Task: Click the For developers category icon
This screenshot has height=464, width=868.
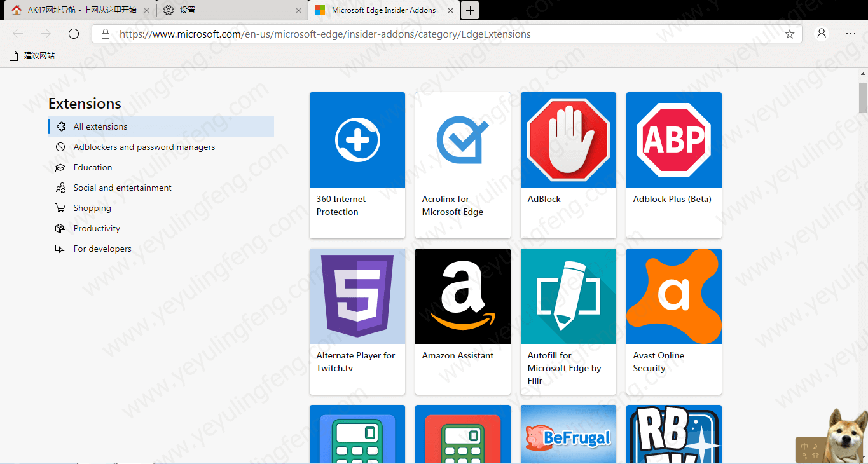Action: click(x=60, y=249)
